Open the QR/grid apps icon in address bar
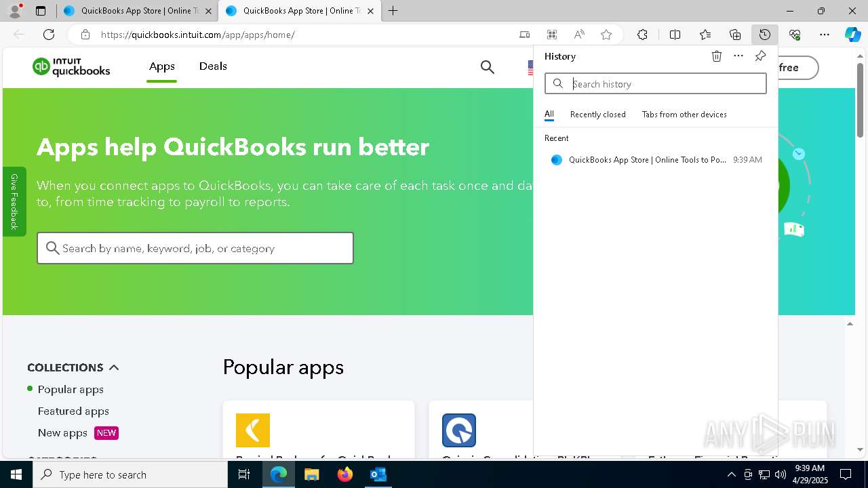868x488 pixels. 552,35
